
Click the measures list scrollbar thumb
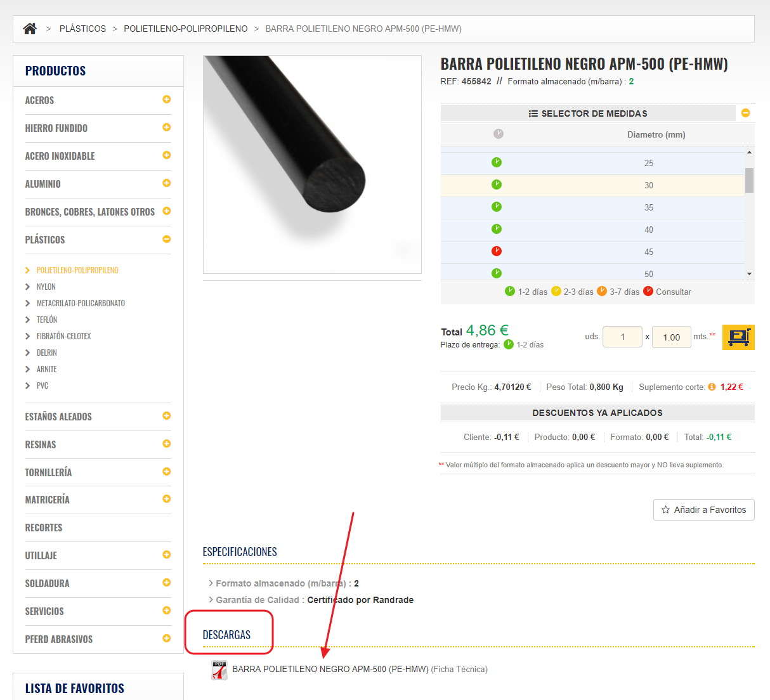point(749,180)
